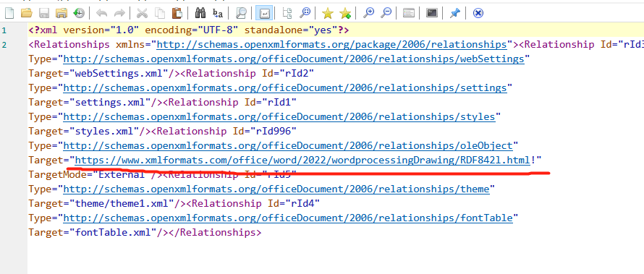
Task: Click line number 1 in the margin
Action: 4,30
